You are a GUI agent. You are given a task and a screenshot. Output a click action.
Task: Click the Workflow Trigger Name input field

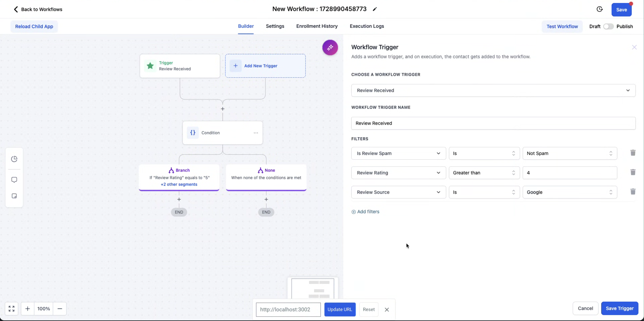tap(493, 123)
